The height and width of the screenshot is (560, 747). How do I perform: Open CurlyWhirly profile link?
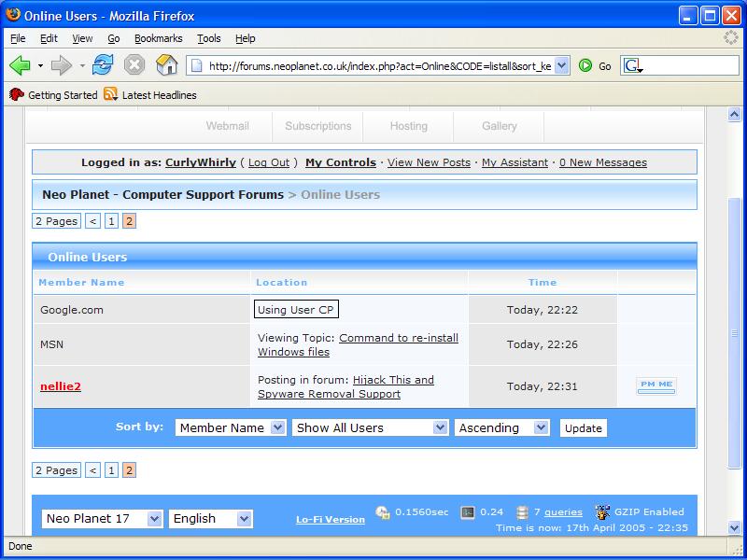[201, 162]
